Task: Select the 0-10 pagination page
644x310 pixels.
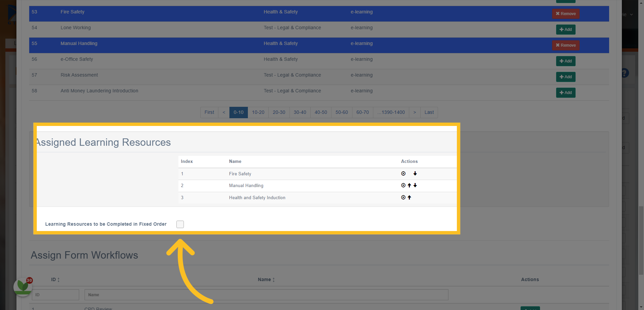Action: (x=238, y=113)
